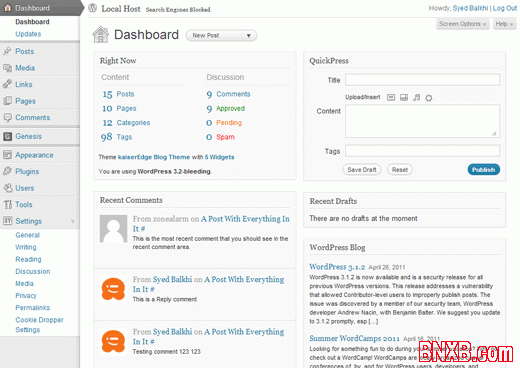Click the large Dashboard house icon by heading
Image resolution: width=520 pixels, height=368 pixels.
(101, 34)
